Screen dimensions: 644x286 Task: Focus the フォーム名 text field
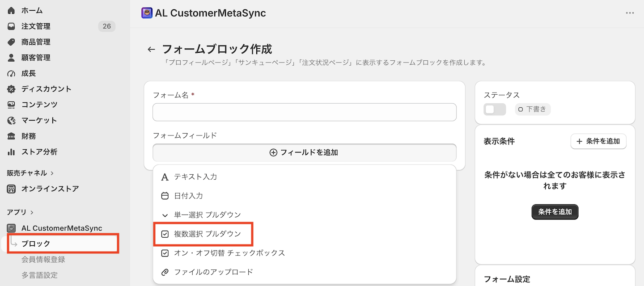coord(305,112)
